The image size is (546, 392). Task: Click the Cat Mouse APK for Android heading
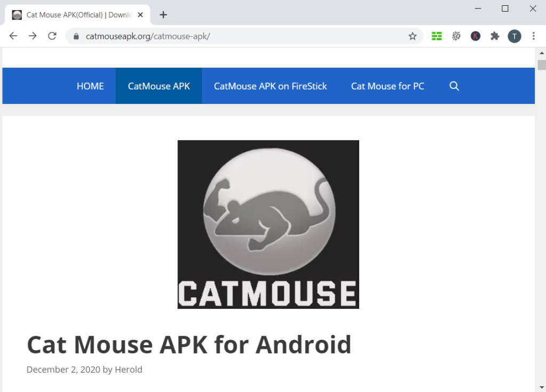[189, 345]
